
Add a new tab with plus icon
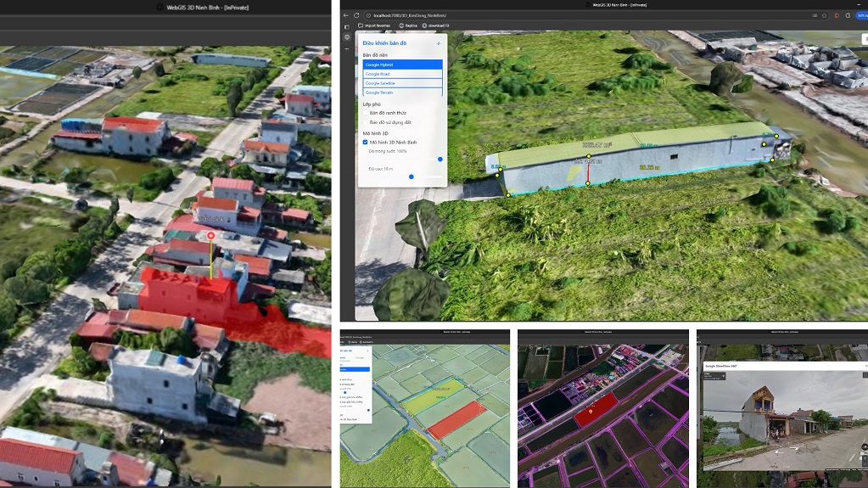click(347, 48)
